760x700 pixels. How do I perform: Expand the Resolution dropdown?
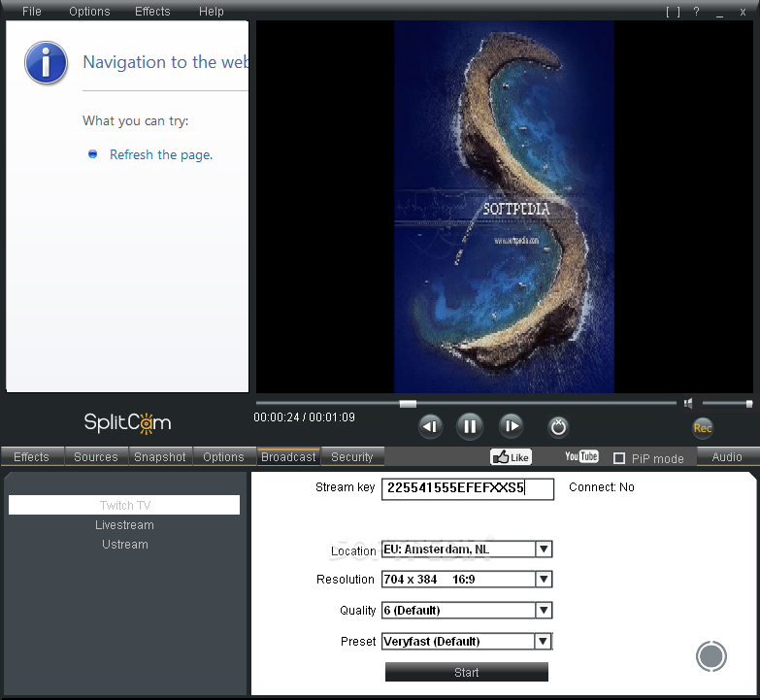(544, 580)
